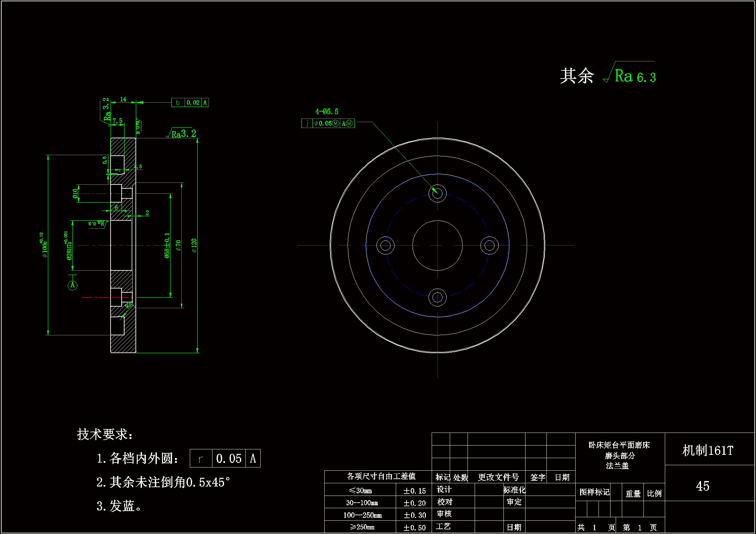
Task: Click the Ø70 diameter dimension text
Action: 178,246
